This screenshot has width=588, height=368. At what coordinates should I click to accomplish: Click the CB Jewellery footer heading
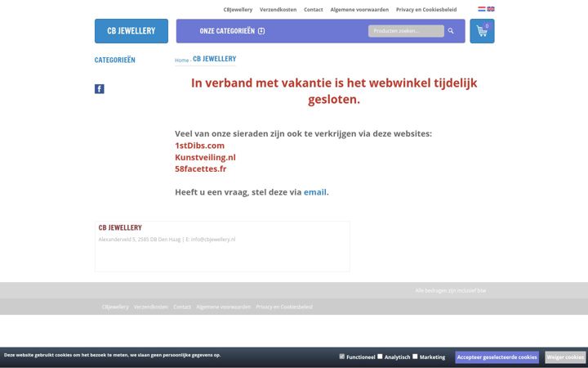(x=120, y=227)
